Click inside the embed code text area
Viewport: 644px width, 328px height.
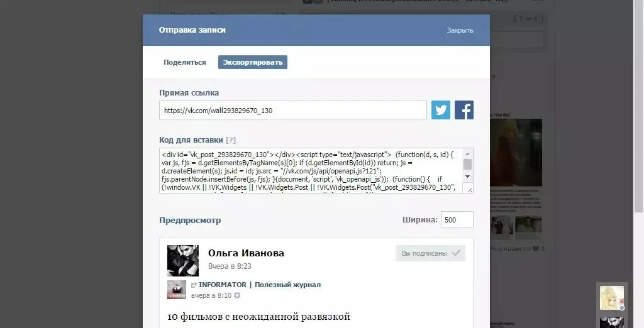click(x=311, y=171)
